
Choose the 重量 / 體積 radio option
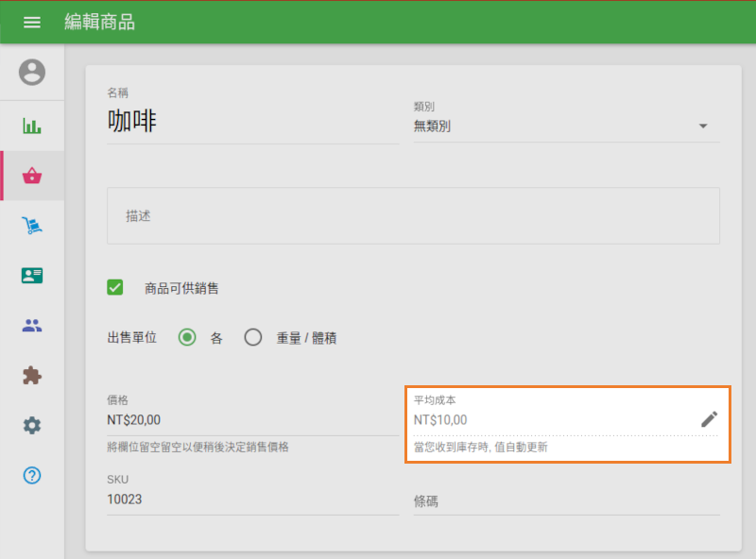pyautogui.click(x=252, y=337)
